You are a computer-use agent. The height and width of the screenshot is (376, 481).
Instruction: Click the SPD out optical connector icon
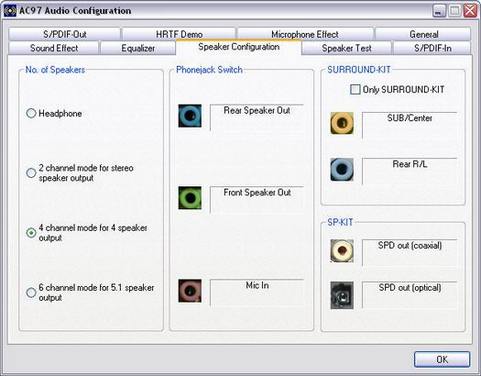coord(342,295)
